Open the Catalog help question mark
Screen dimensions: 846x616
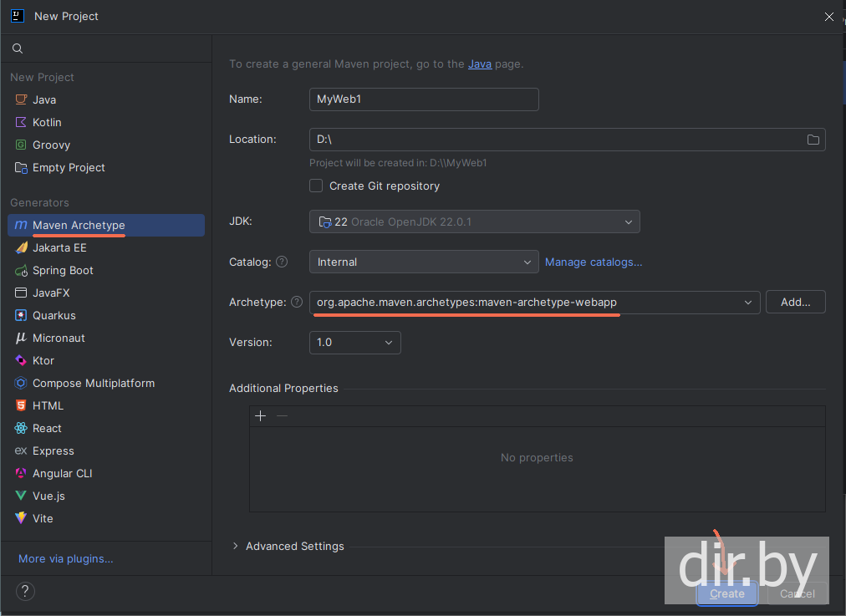click(x=282, y=262)
